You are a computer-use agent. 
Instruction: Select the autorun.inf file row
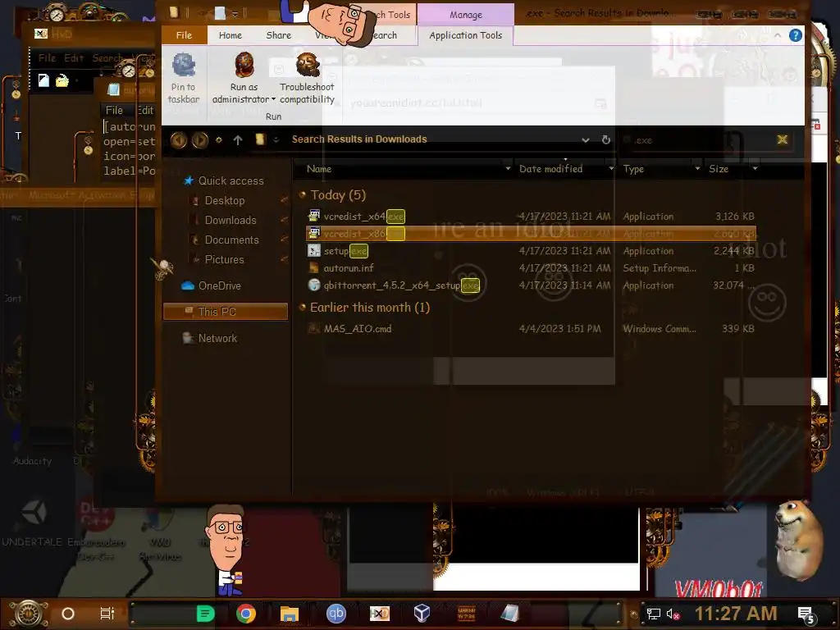point(531,268)
